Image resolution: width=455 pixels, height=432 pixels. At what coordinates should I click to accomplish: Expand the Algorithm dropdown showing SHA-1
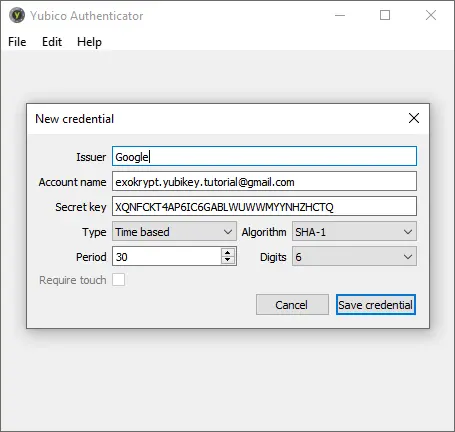pyautogui.click(x=354, y=232)
